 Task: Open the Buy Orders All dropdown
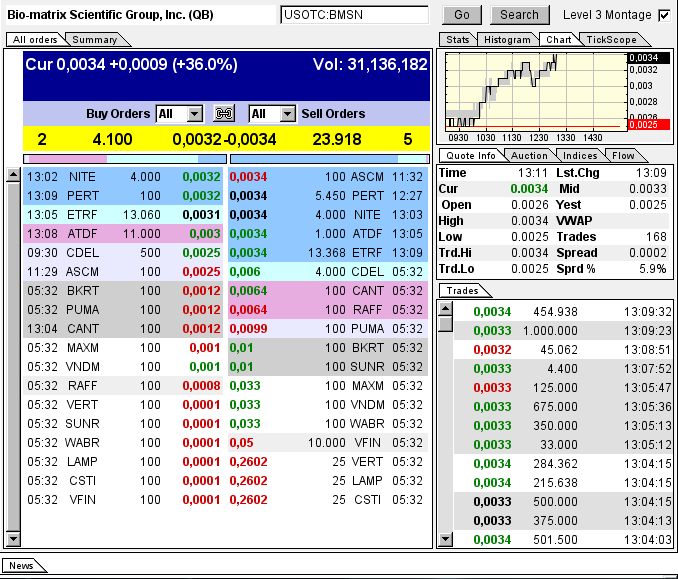click(179, 114)
